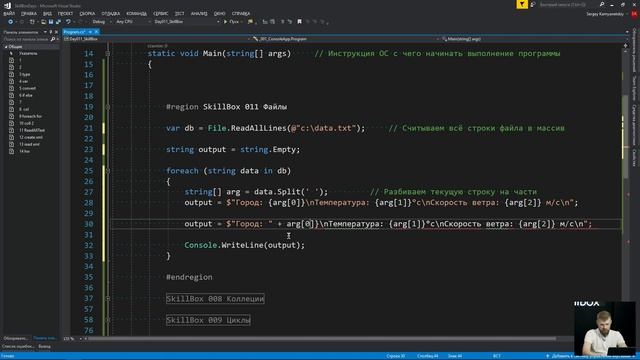Open the СБОРКА menu
640x360 pixels.
pos(87,13)
